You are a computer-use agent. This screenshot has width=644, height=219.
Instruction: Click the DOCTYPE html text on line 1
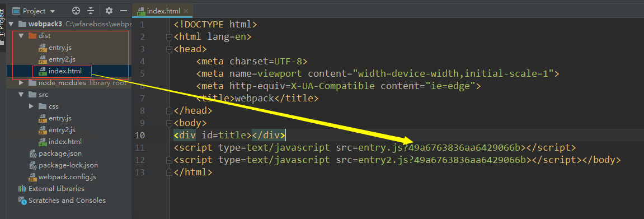click(x=215, y=25)
